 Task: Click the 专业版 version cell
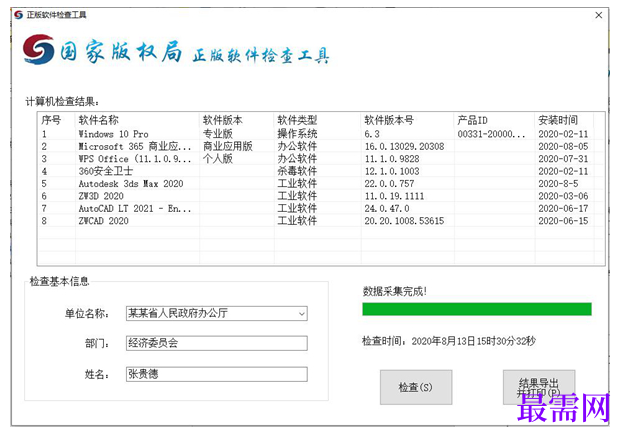[217, 134]
